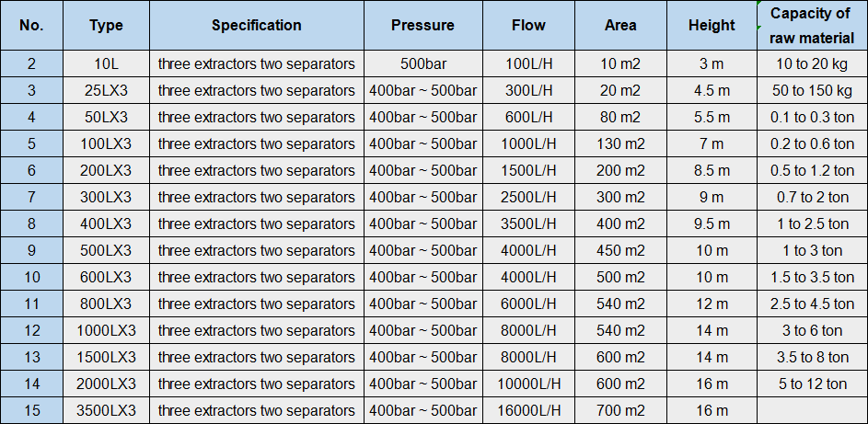
Task: Click the 450 m2 area cell
Action: tap(620, 251)
